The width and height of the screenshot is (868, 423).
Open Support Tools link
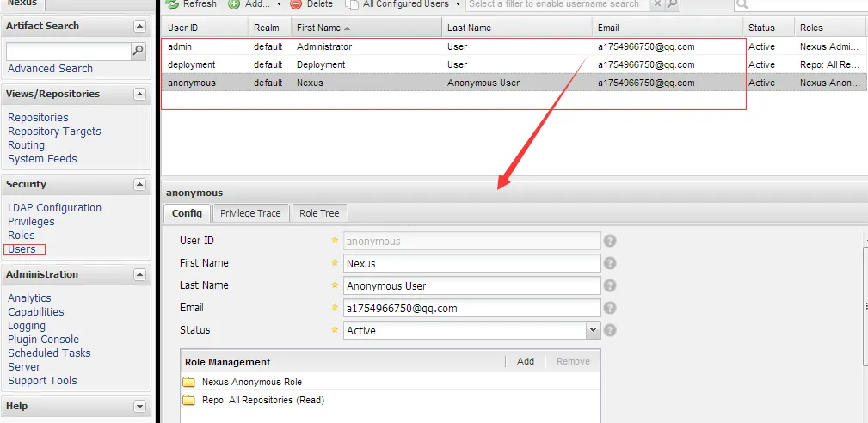pos(42,380)
